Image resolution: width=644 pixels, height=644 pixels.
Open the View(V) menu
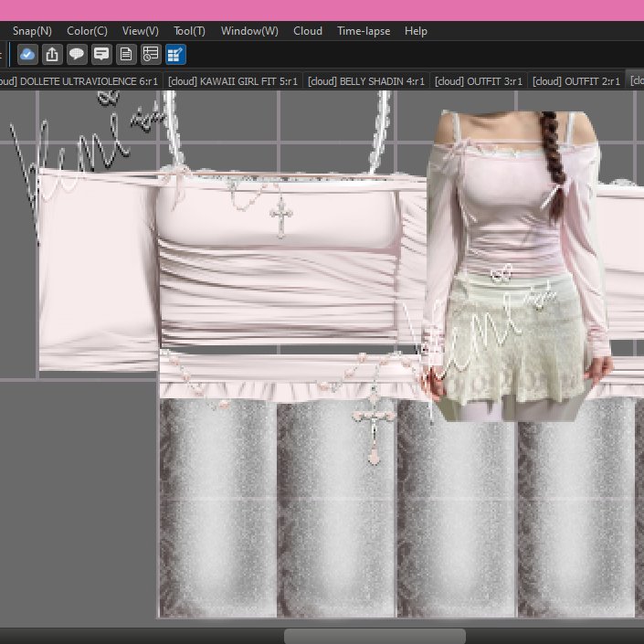[x=141, y=31]
